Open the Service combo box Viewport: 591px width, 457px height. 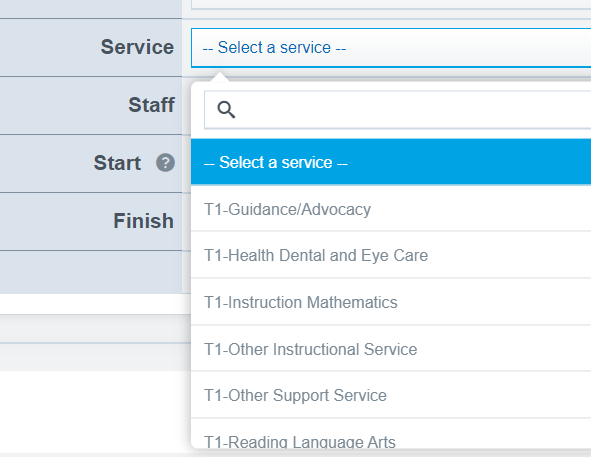[391, 48]
